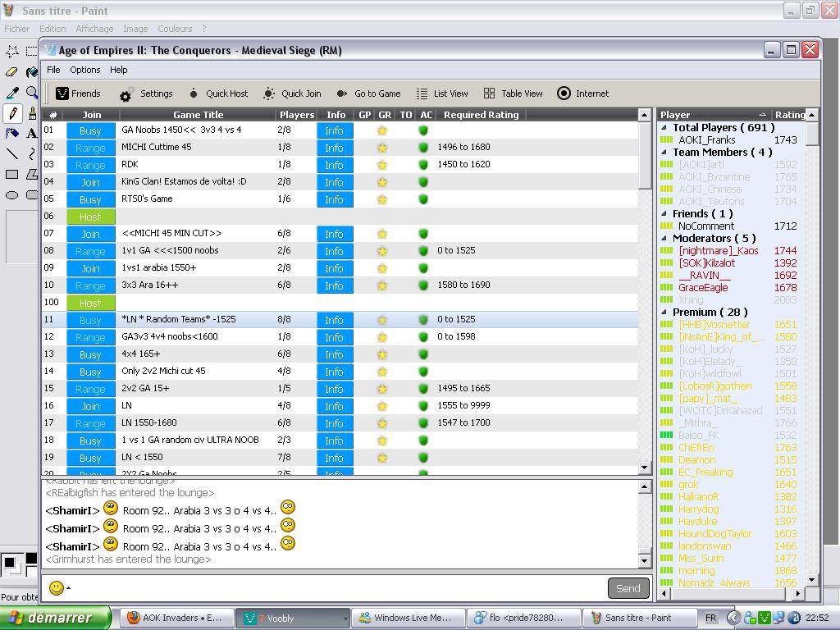Click player list horizontal scroll right arrow
This screenshot has height=630, width=840.
[x=798, y=594]
